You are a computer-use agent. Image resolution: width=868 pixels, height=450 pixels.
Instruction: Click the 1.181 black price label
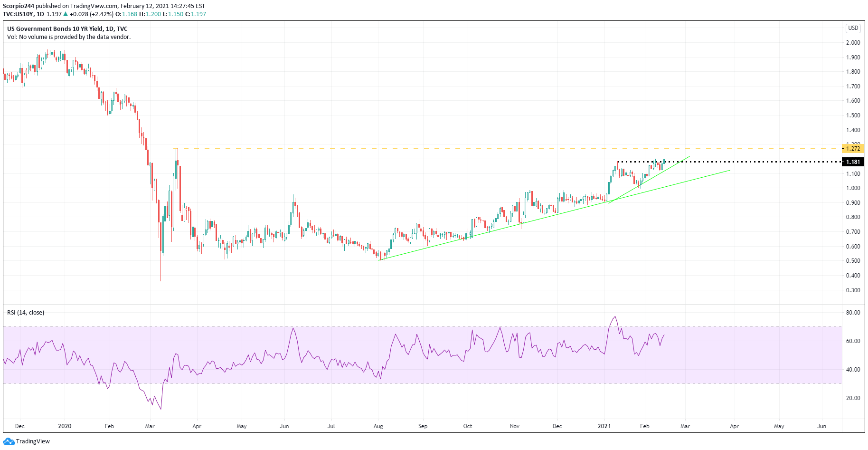tap(853, 162)
